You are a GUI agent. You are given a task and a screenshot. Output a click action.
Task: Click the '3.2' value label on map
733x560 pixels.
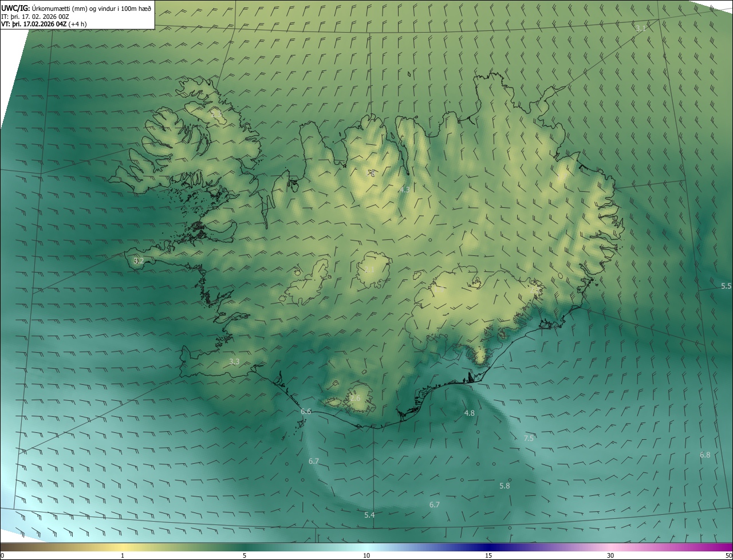tap(138, 261)
